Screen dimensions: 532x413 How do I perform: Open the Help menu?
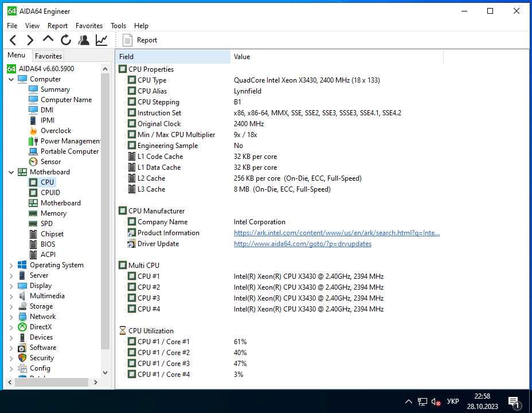141,26
